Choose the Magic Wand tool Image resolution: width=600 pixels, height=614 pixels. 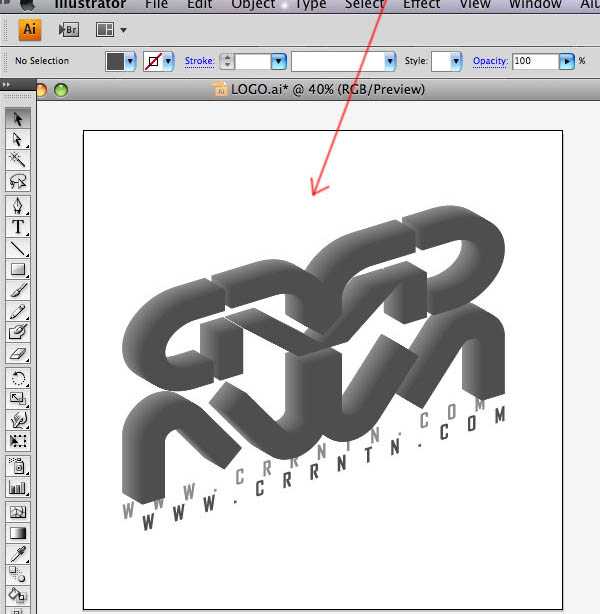click(x=18, y=160)
